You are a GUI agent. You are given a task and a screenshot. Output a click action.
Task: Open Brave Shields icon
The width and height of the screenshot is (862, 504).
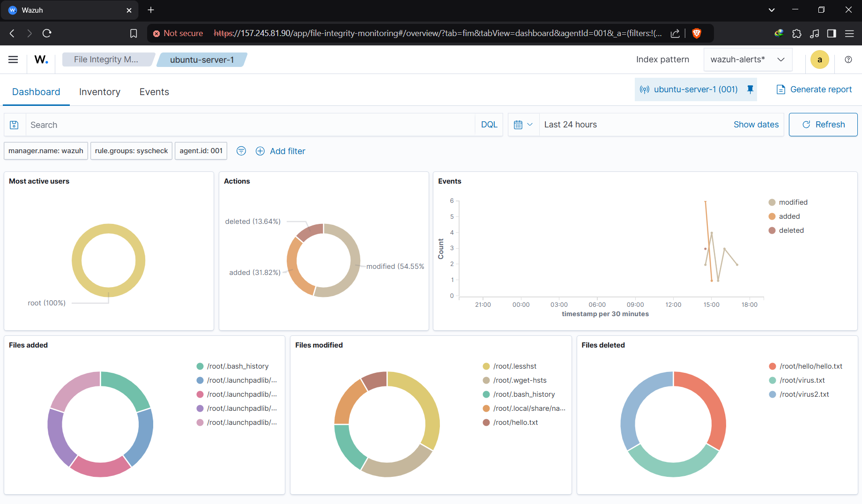coord(697,33)
